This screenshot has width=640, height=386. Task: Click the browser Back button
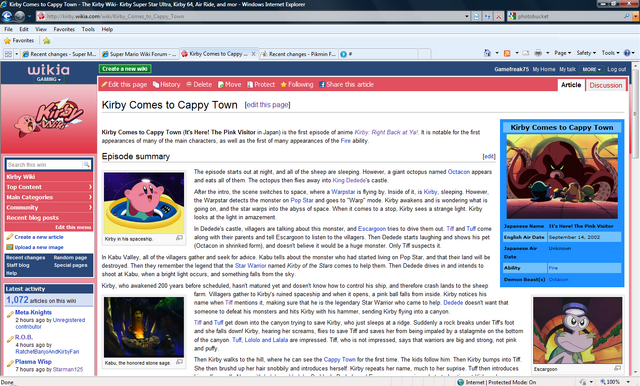(x=7, y=16)
